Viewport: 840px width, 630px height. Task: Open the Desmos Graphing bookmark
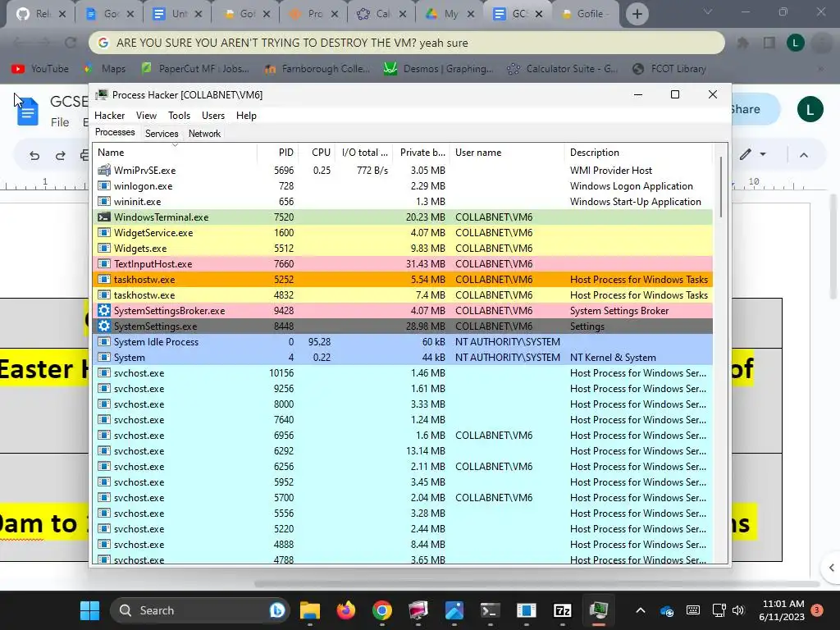click(438, 69)
